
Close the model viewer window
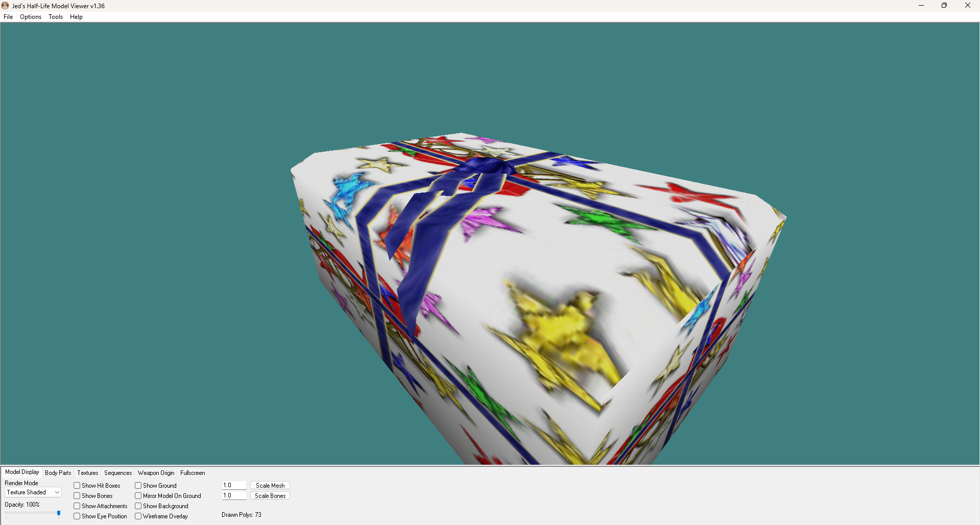(968, 6)
